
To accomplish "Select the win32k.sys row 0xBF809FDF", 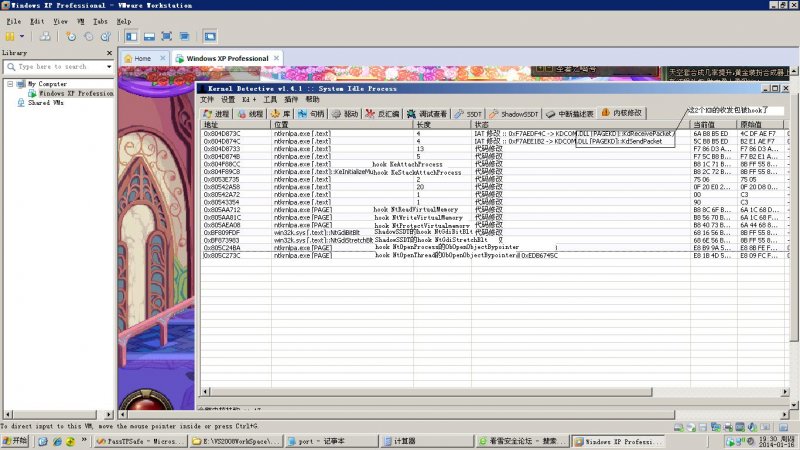I will click(x=493, y=232).
